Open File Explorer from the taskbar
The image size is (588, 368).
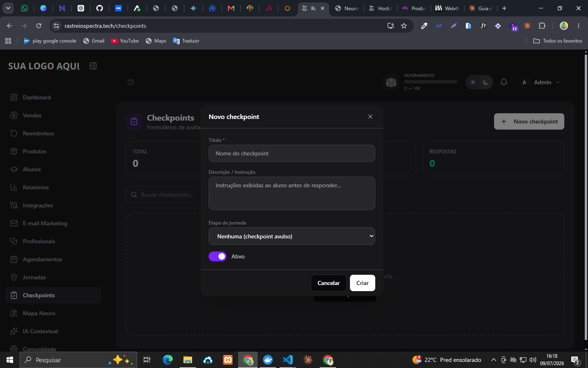point(187,360)
